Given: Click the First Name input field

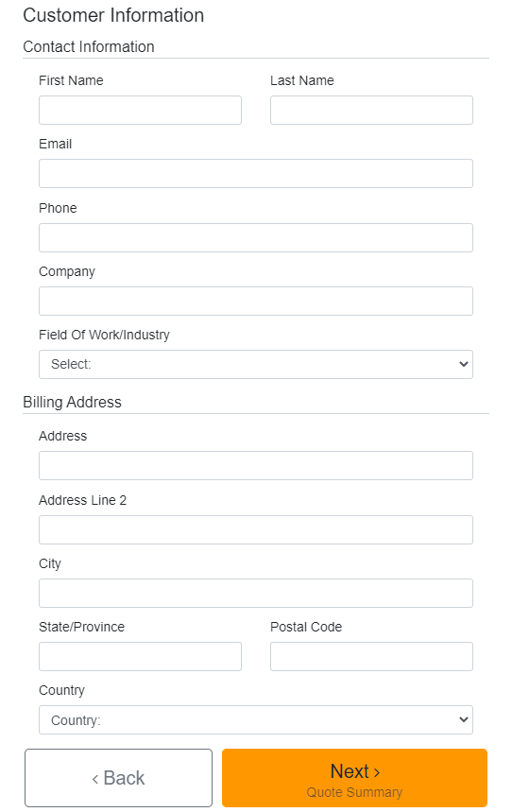Looking at the screenshot, I should pos(140,110).
